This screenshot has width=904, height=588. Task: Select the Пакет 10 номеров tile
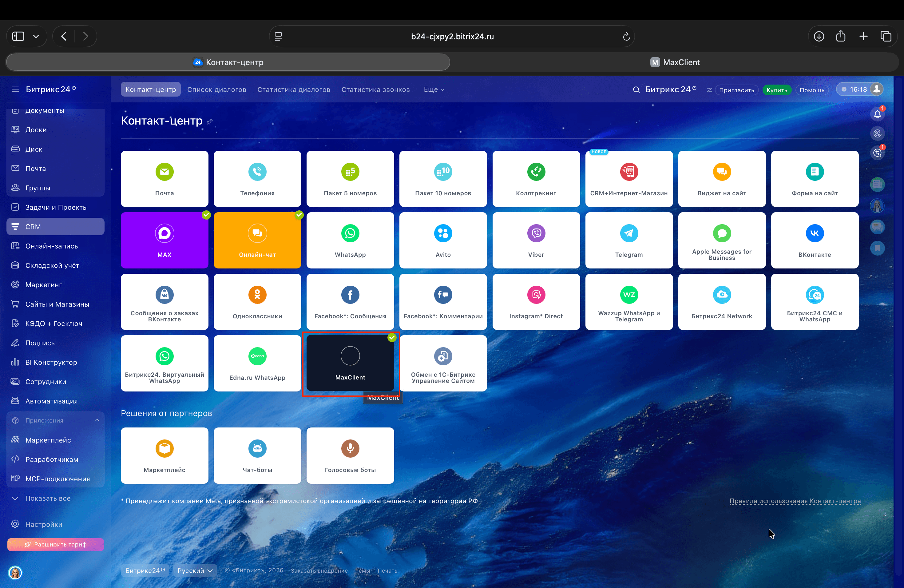443,179
